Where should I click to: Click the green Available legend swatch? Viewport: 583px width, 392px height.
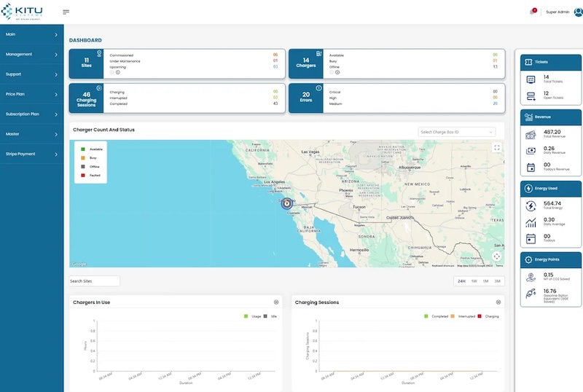click(x=83, y=149)
